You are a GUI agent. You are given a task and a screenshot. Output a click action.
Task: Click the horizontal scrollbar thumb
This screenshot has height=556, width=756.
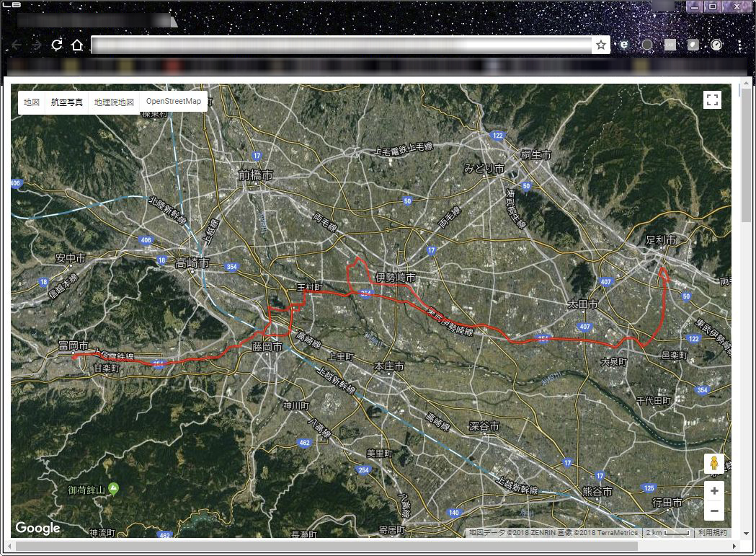pos(327,546)
